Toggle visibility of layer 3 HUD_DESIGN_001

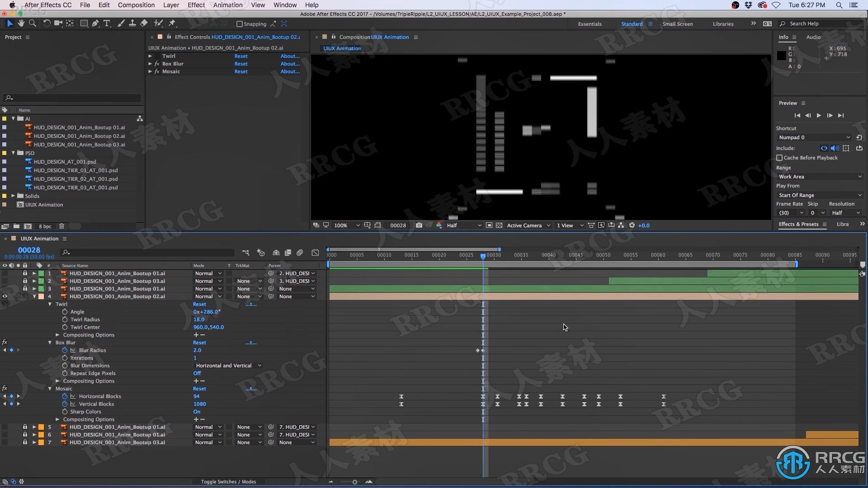[5, 288]
